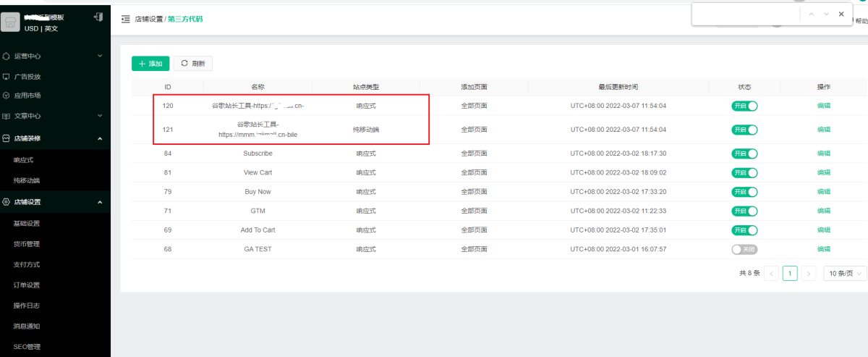868x357 pixels.
Task: Click the find bar previous result arrow
Action: (812, 14)
